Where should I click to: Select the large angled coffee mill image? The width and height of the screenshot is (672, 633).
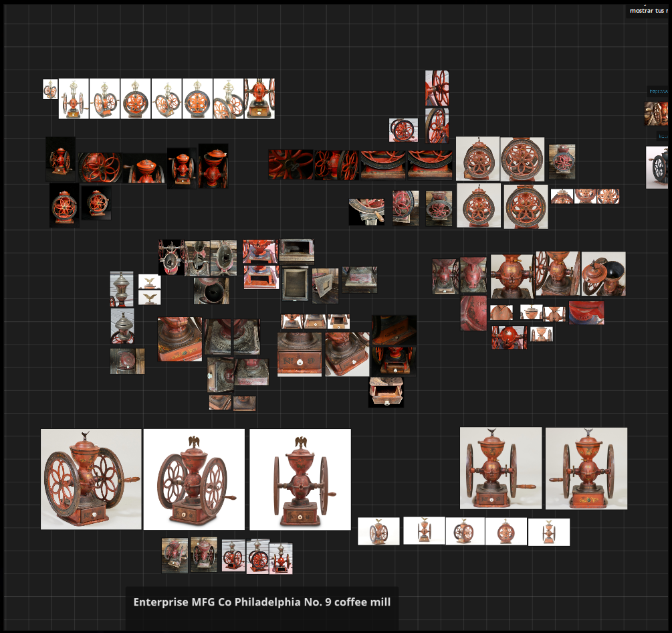(91, 479)
